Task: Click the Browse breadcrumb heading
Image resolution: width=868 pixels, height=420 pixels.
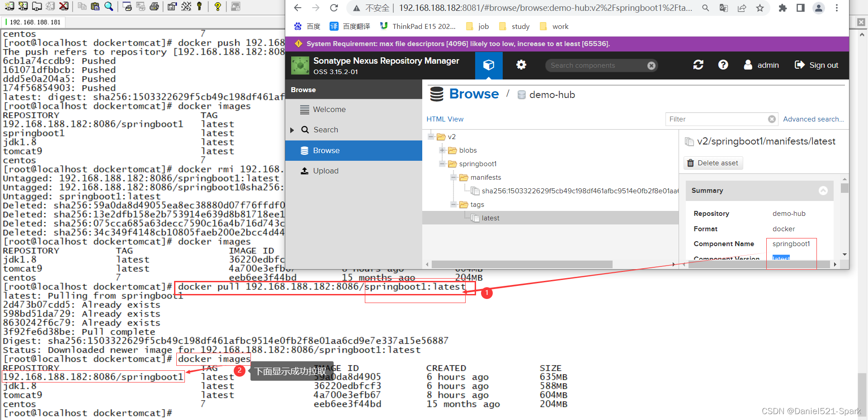Action: point(474,94)
